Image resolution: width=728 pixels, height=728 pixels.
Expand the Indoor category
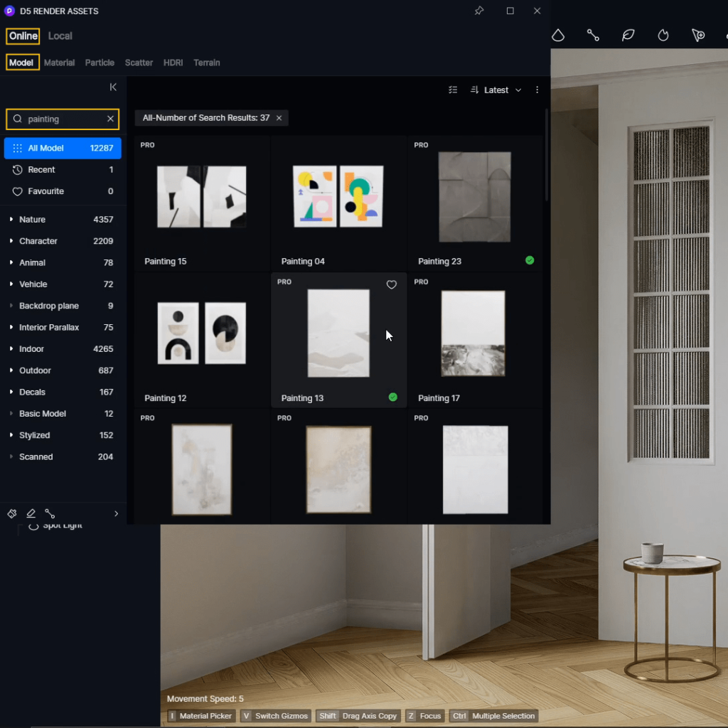pos(11,349)
